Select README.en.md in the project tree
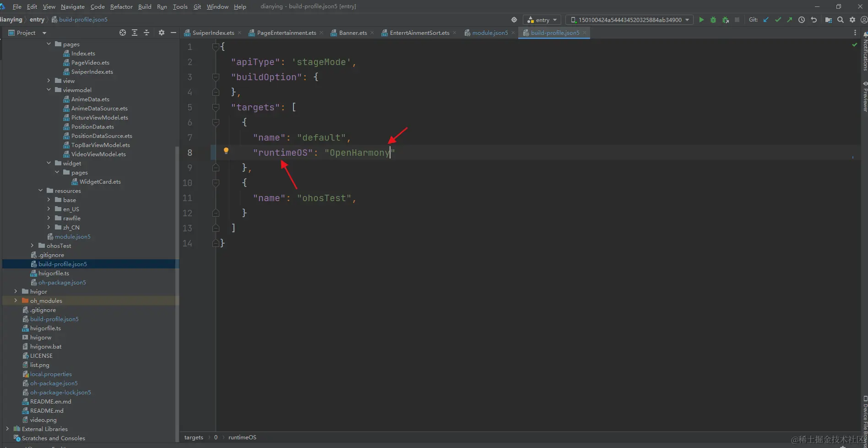 (x=51, y=401)
